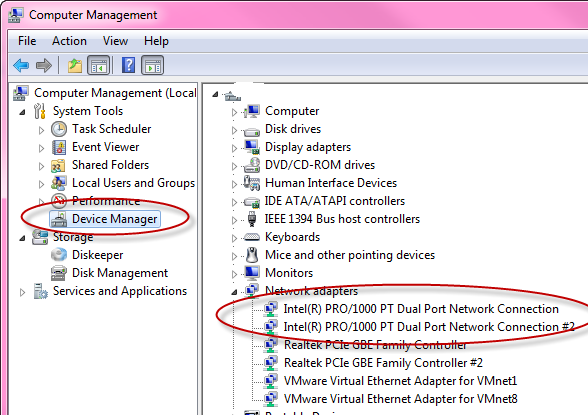Click the Up one level folder icon

coord(75,66)
